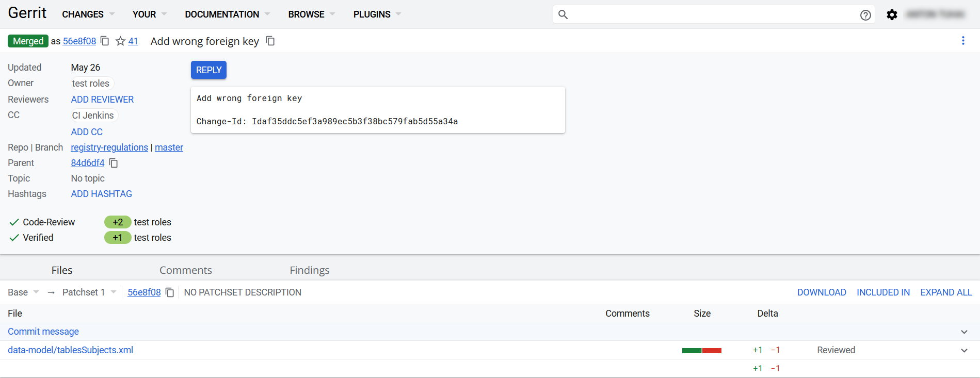Open patchset commit link 56e8f08

[144, 292]
